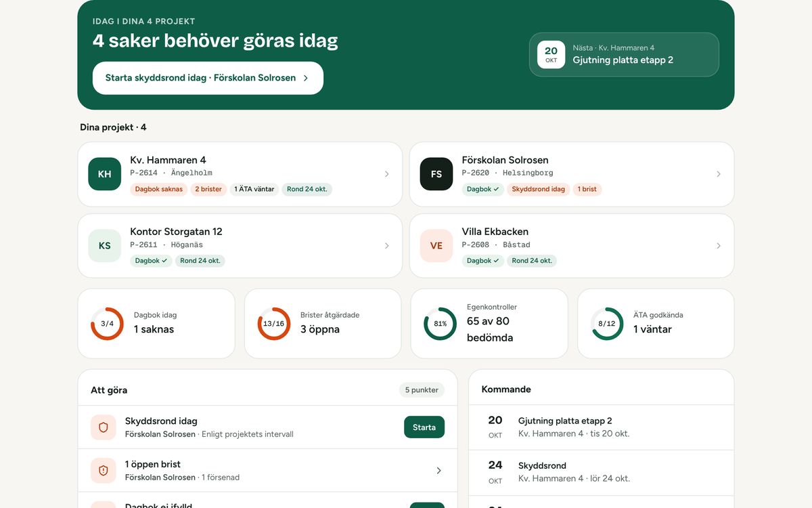The image size is (812, 508).
Task: Click the 8/12 ÄTA godkända progress ring
Action: 607,324
